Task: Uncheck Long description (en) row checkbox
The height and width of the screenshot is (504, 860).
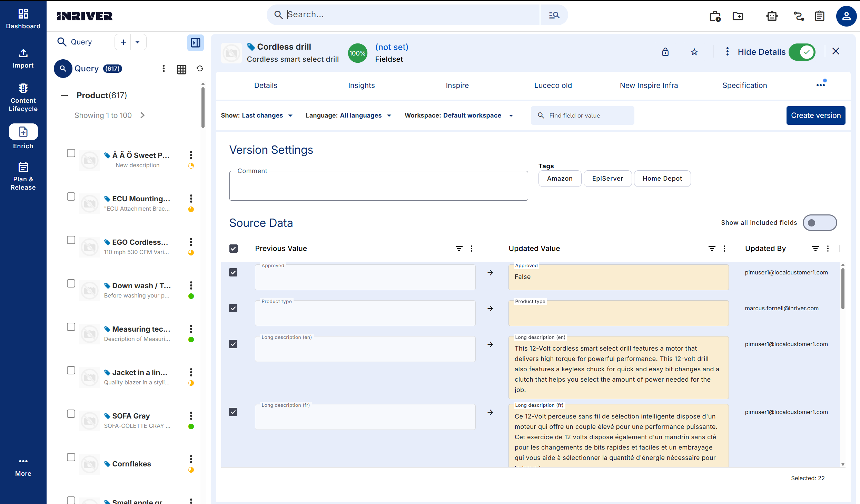Action: [233, 344]
